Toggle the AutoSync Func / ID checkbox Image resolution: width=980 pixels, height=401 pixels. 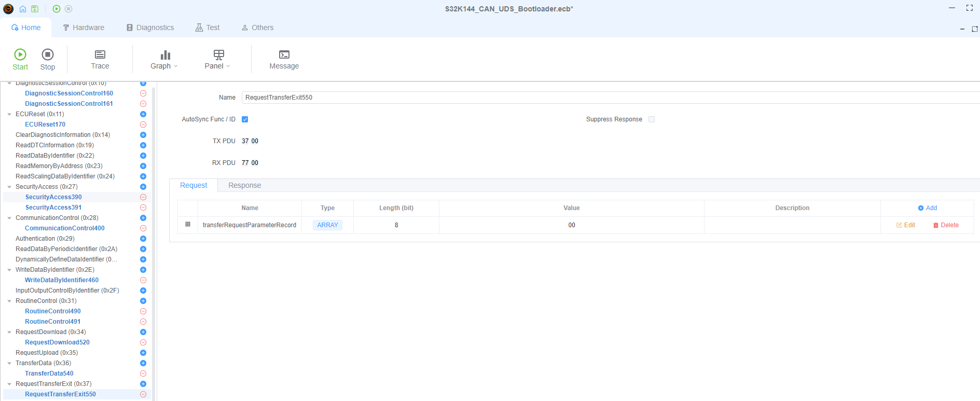click(245, 119)
